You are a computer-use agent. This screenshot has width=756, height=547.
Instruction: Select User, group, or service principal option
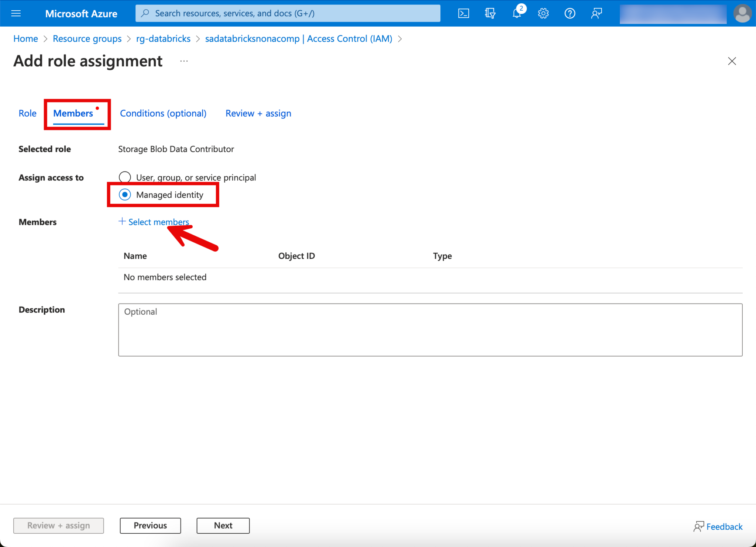click(125, 177)
